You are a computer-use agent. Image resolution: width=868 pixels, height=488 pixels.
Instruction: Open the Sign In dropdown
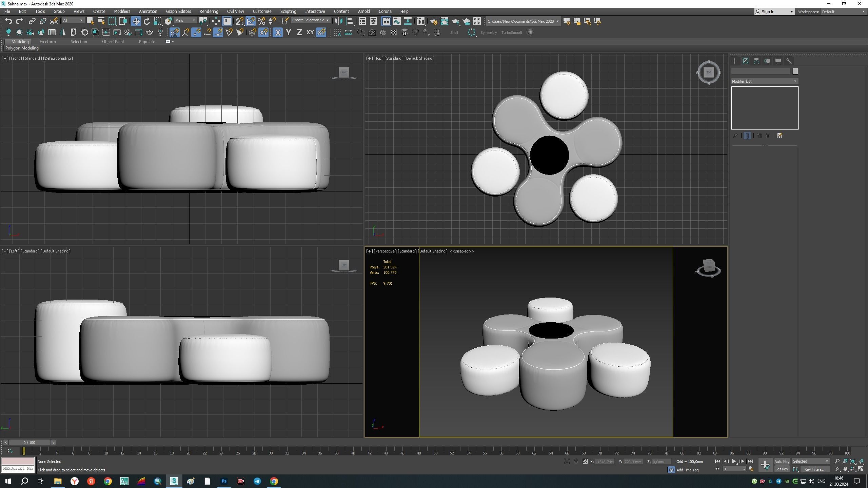pyautogui.click(x=774, y=12)
